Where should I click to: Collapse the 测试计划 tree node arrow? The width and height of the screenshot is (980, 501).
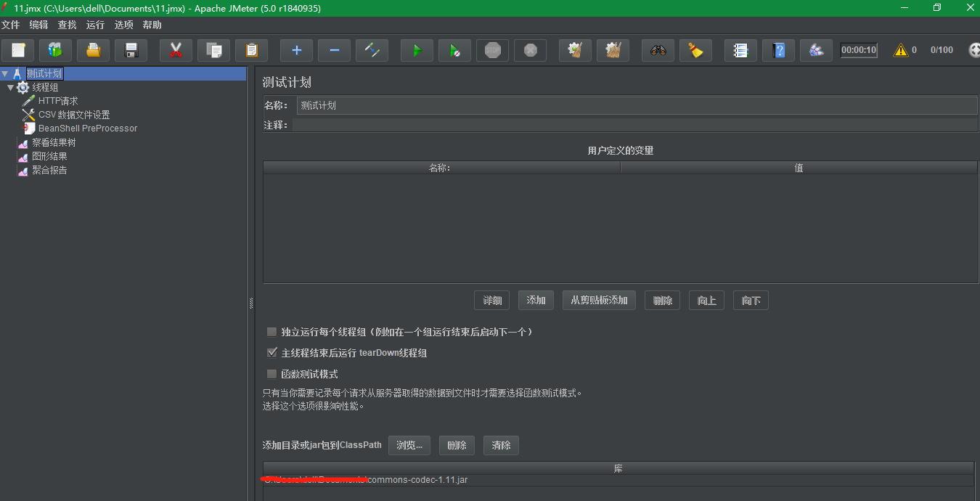[4, 73]
